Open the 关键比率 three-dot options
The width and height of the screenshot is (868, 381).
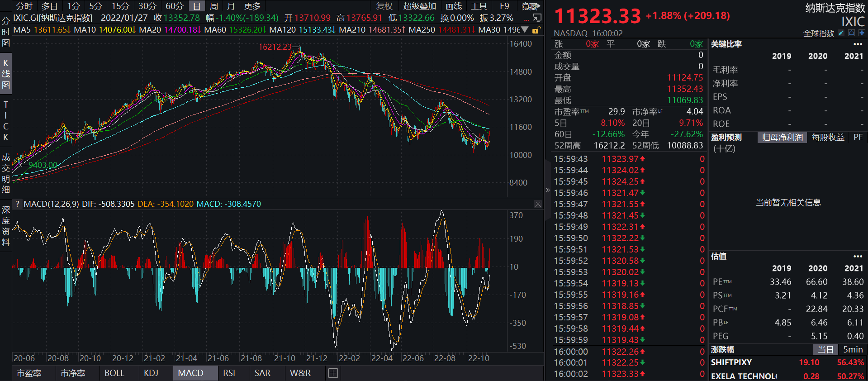click(858, 44)
